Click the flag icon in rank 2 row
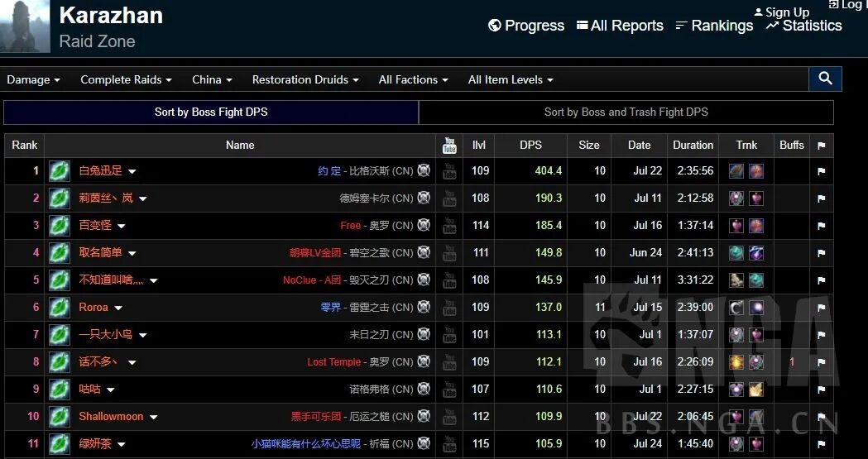This screenshot has height=459, width=868. pyautogui.click(x=822, y=198)
